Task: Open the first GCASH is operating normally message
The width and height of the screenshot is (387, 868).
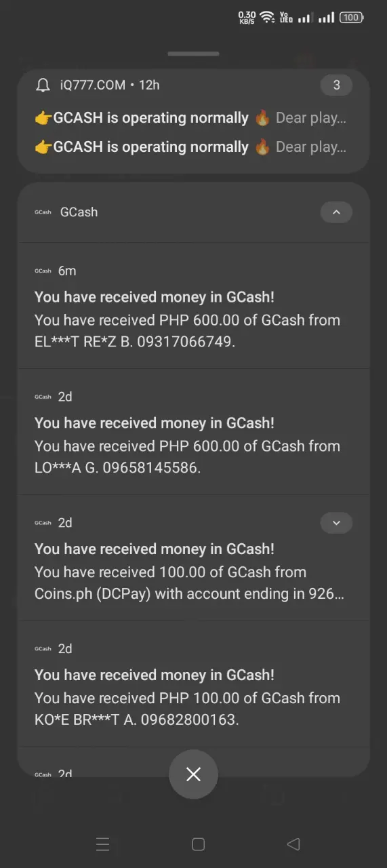Action: click(x=190, y=118)
